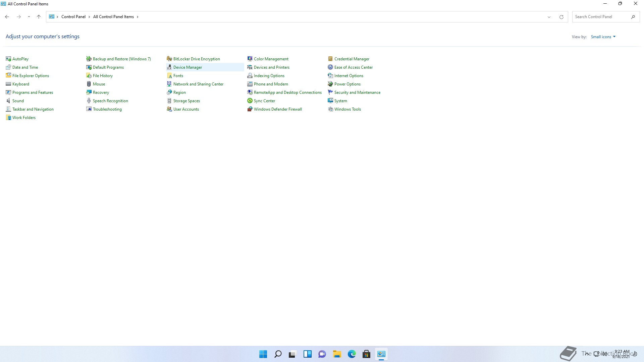This screenshot has height=362, width=644.
Task: Open the Windows Start menu
Action: coord(263,354)
